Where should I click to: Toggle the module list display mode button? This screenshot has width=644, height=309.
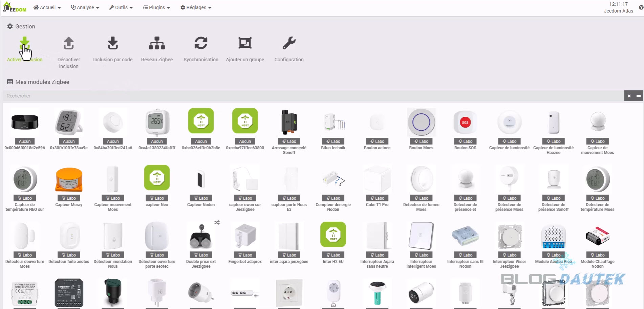[639, 96]
